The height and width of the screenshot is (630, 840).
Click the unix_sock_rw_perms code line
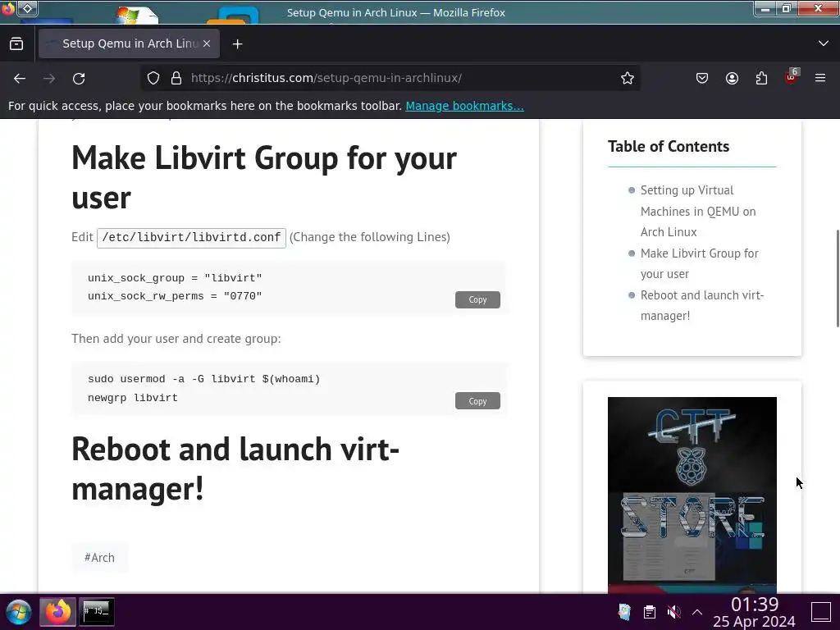(175, 296)
